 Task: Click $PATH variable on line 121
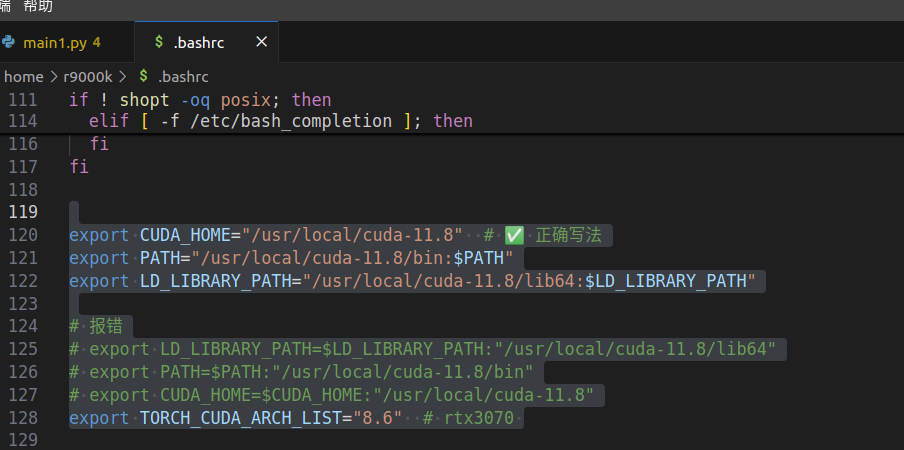478,258
